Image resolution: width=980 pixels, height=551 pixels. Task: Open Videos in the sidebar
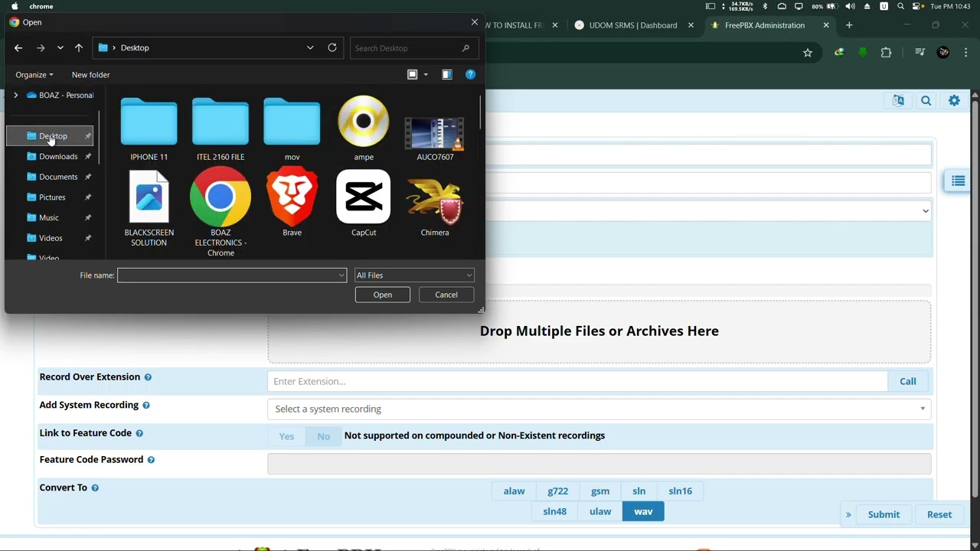50,238
